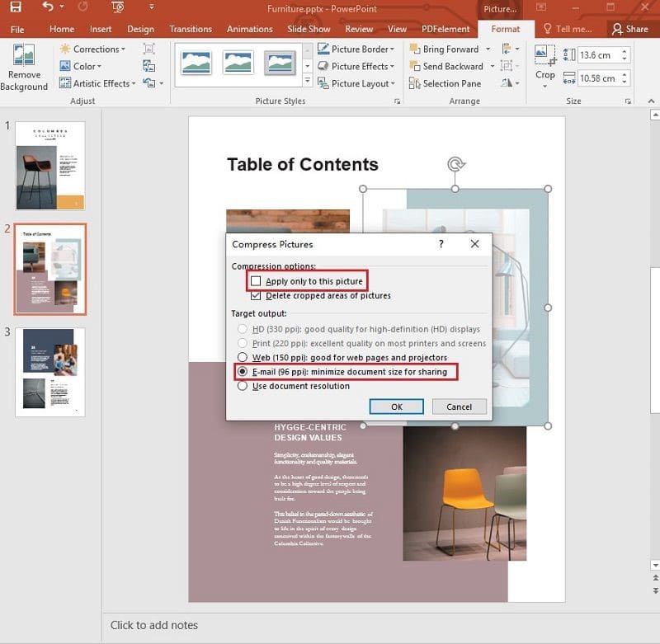Viewport: 660px width, 644px height.
Task: Click the Crop tool
Action: tap(545, 65)
